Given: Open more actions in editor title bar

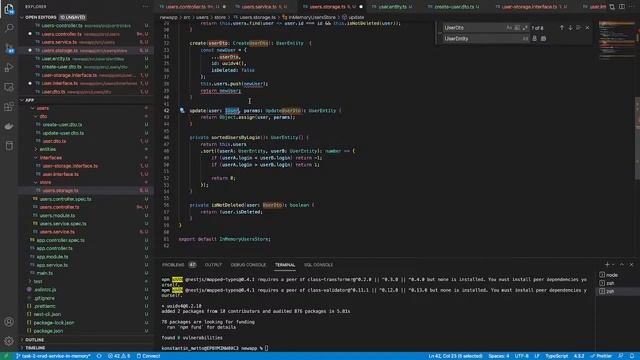Looking at the screenshot, I should point(632,7).
